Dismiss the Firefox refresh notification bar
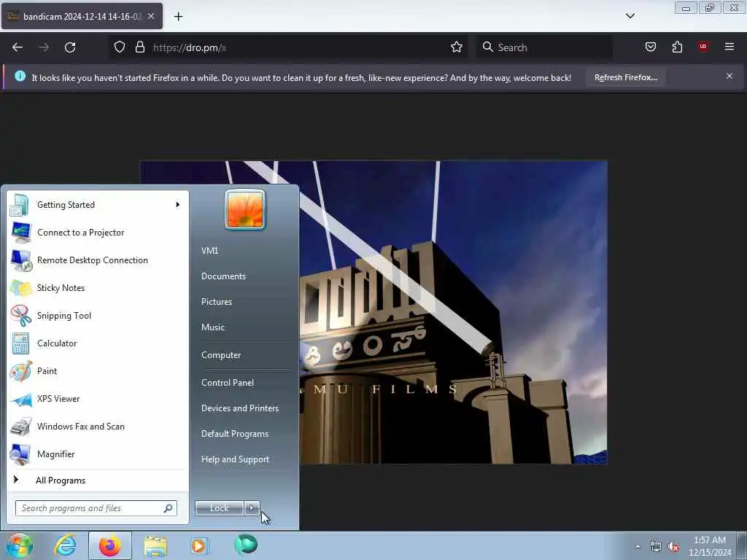 (x=729, y=76)
